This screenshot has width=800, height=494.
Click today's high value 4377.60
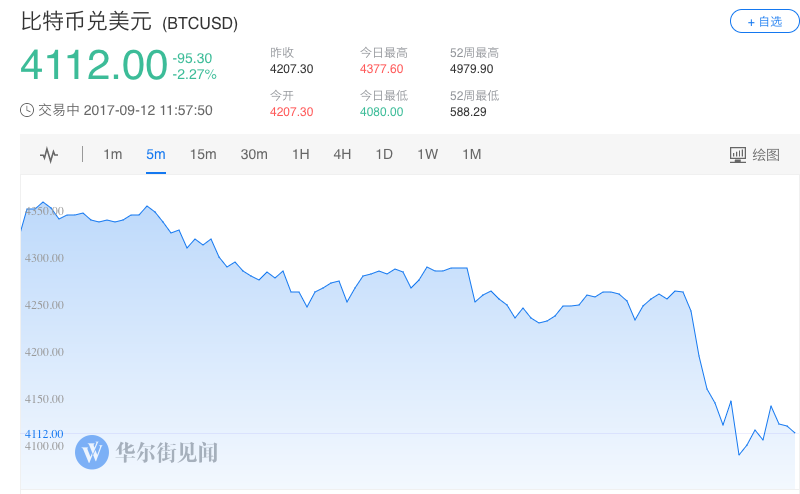coord(381,69)
